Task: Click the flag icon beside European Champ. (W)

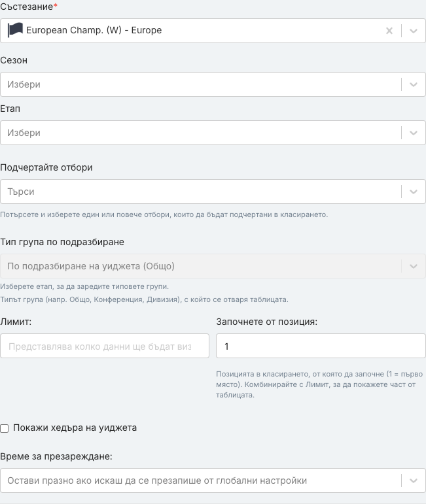Action: pos(15,30)
